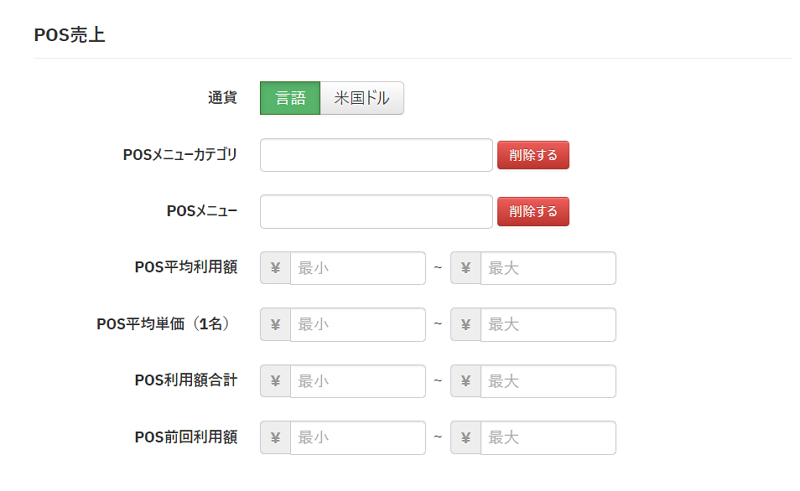Click yen icon before POS平均利用額 maximum
This screenshot has height=491, width=800.
(x=466, y=268)
